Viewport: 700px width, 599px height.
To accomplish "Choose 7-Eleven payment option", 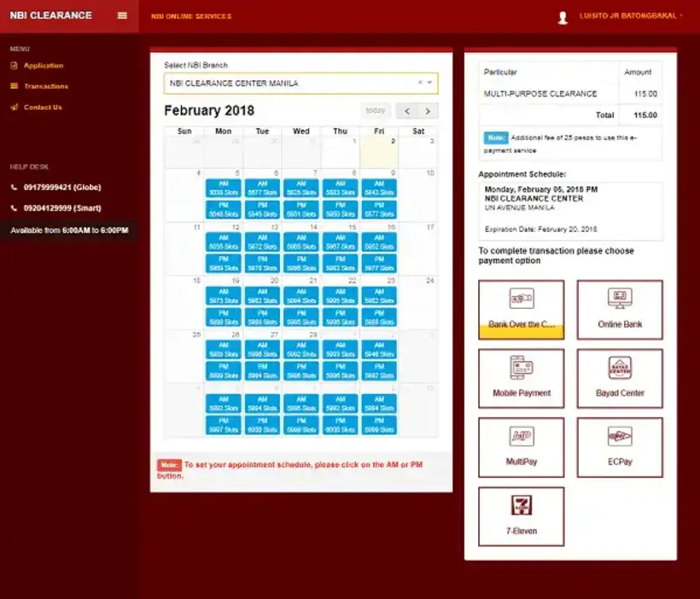I will click(x=521, y=516).
